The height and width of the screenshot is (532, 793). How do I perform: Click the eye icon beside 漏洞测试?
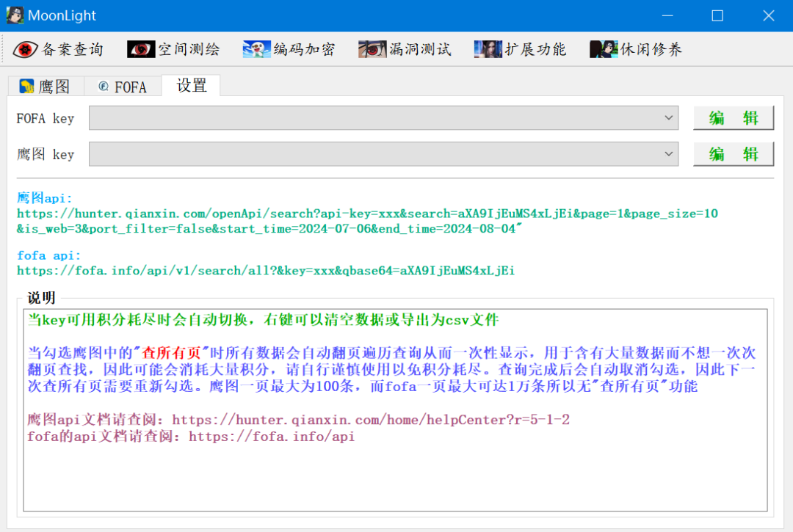[x=372, y=49]
